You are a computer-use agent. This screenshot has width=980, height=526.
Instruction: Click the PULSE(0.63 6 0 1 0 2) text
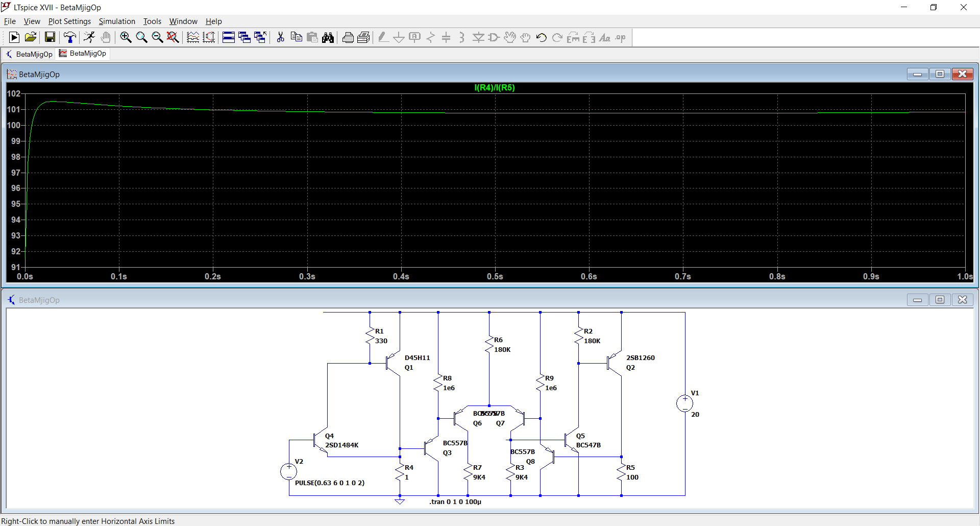330,483
